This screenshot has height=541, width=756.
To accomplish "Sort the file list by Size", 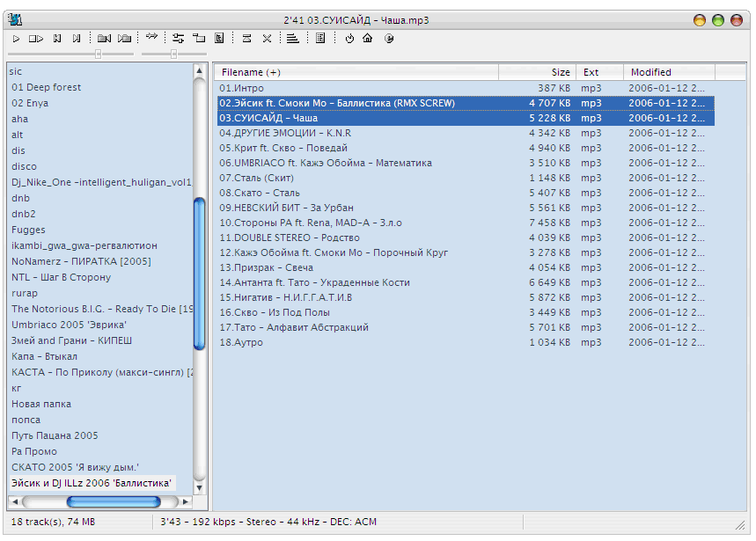I will point(537,72).
